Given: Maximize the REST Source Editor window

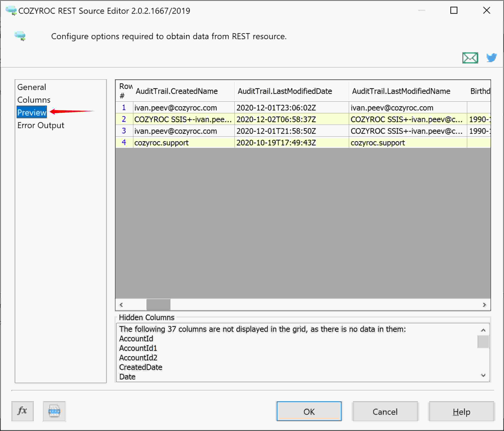Looking at the screenshot, I should click(454, 10).
